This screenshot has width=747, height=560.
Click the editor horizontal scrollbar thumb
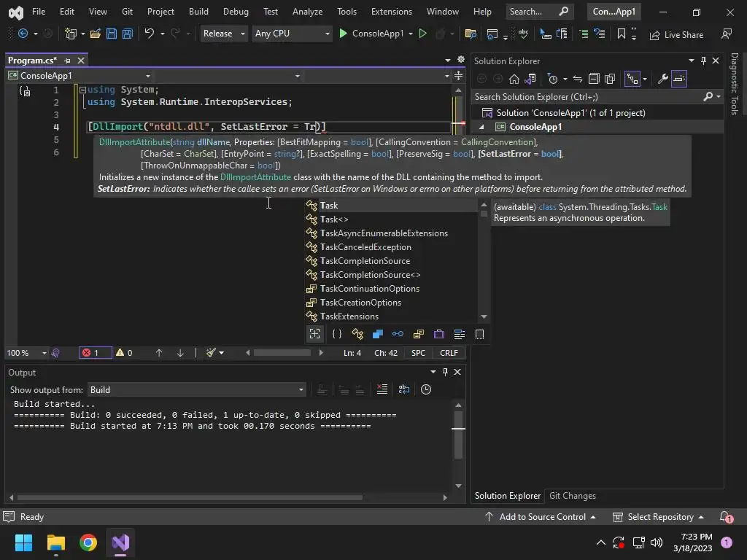point(282,353)
